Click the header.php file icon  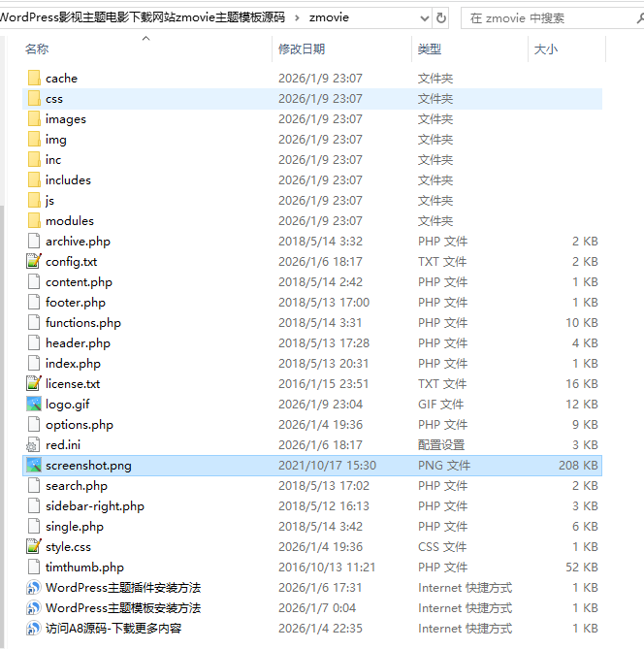click(34, 342)
